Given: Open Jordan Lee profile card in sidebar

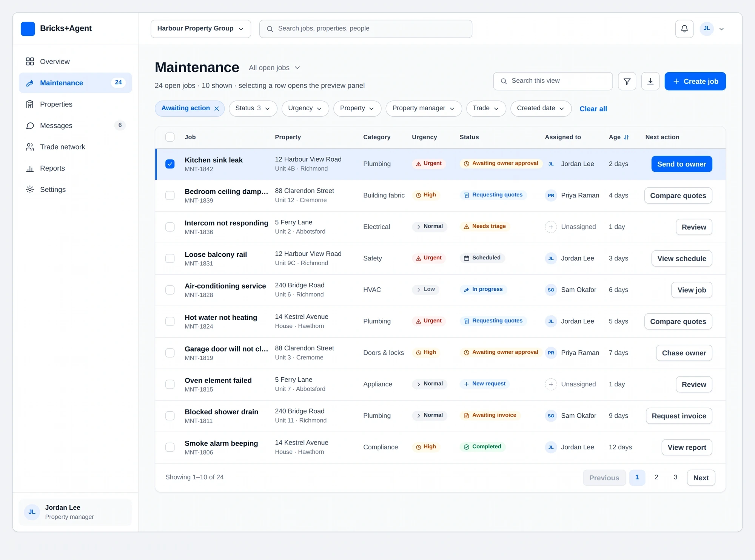Looking at the screenshot, I should coord(75,512).
